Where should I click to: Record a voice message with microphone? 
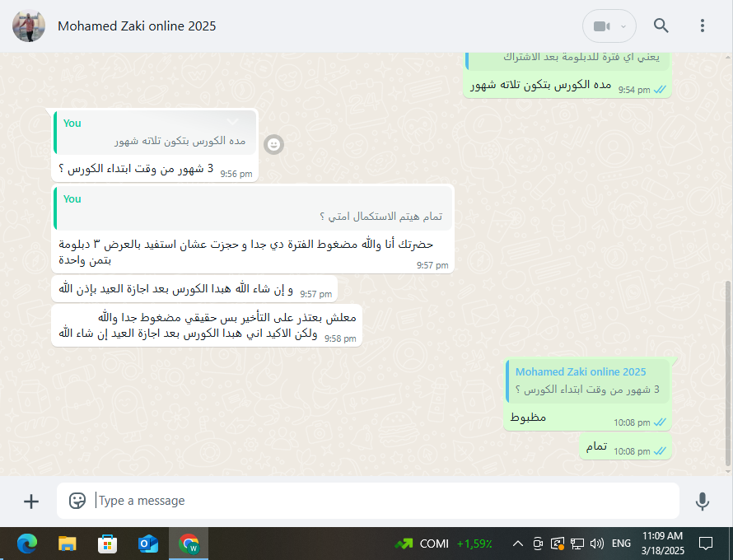point(702,501)
